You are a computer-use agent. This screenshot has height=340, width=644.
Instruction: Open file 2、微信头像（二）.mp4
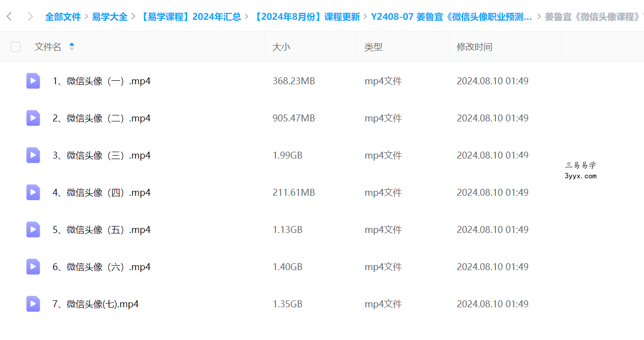pos(102,118)
